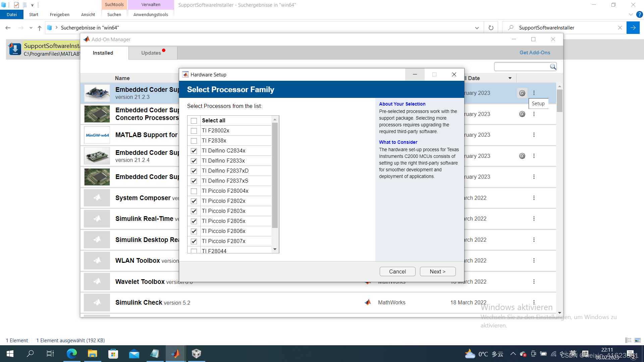Screen dimensions: 644x362
Task: Open the recent locations dropdown arrow
Action: tap(31, 28)
